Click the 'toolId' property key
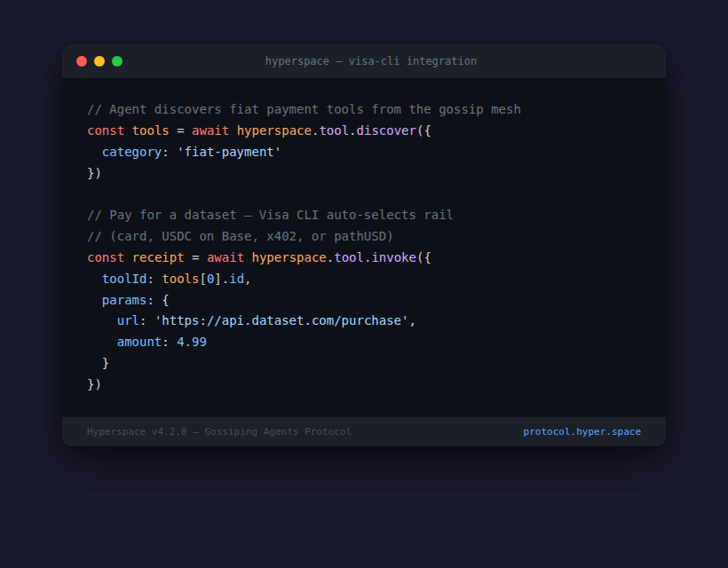 [x=124, y=279]
